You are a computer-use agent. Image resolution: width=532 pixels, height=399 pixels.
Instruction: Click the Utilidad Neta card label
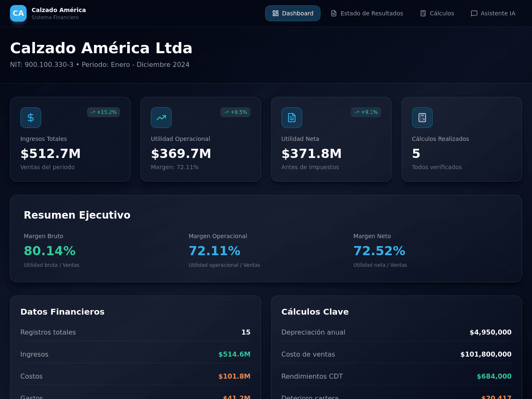pyautogui.click(x=300, y=139)
